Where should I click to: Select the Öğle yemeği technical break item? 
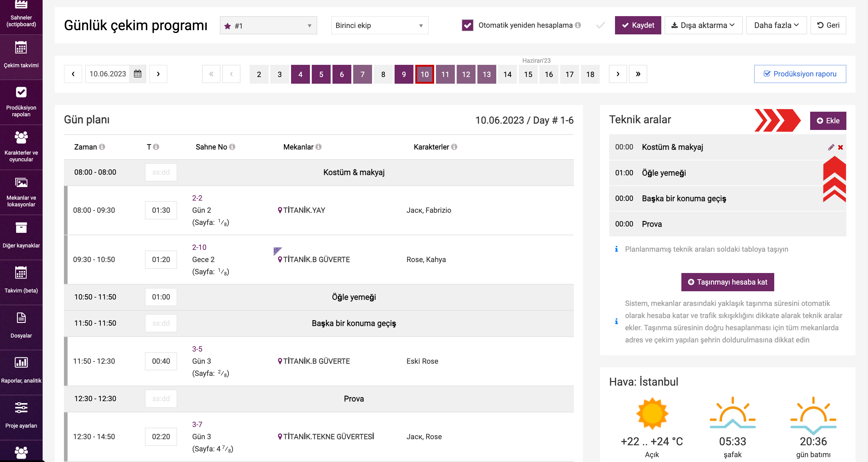[x=727, y=173]
